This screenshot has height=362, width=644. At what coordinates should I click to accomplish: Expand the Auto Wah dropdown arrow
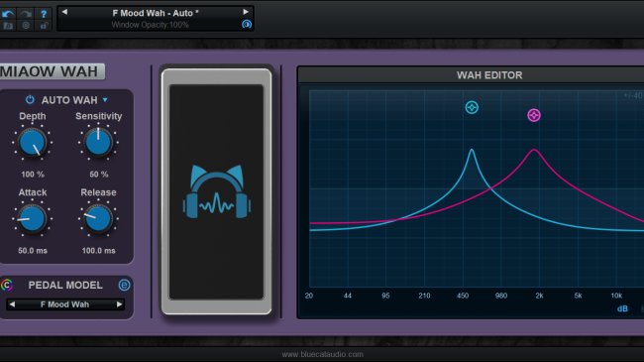(105, 99)
